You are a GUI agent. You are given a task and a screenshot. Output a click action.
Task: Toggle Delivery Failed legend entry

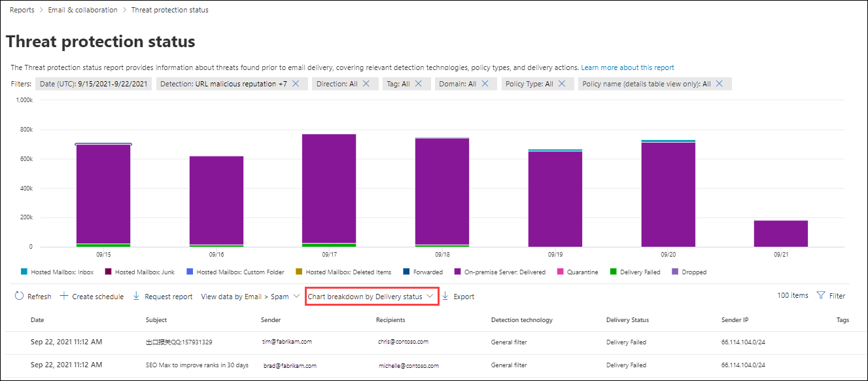pyautogui.click(x=635, y=272)
